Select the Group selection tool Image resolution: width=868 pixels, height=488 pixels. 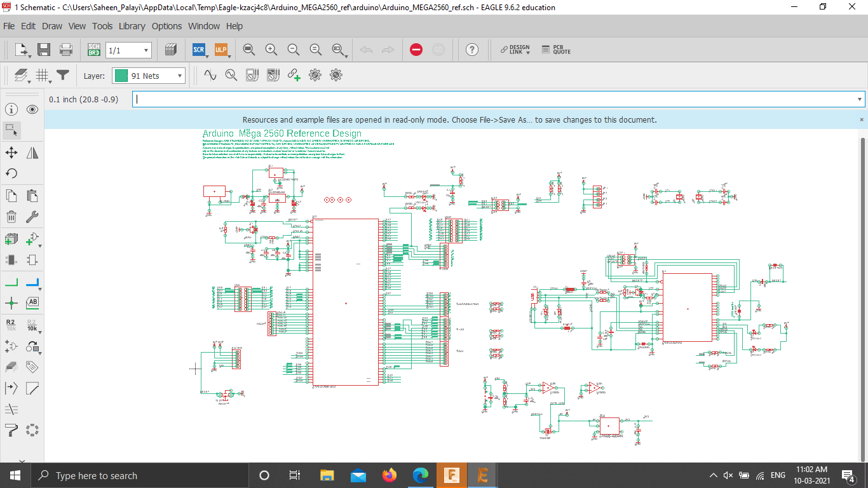11,130
